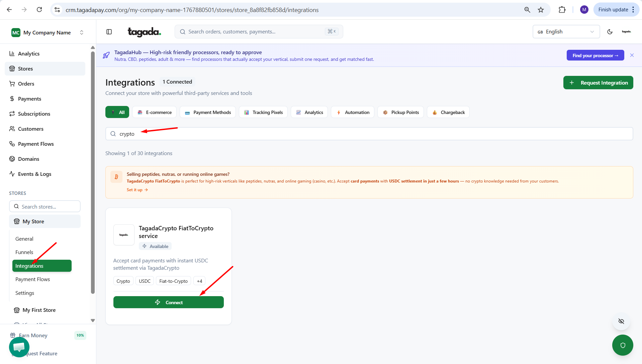Reload the page in browser
The width and height of the screenshot is (642, 364).
(39, 10)
